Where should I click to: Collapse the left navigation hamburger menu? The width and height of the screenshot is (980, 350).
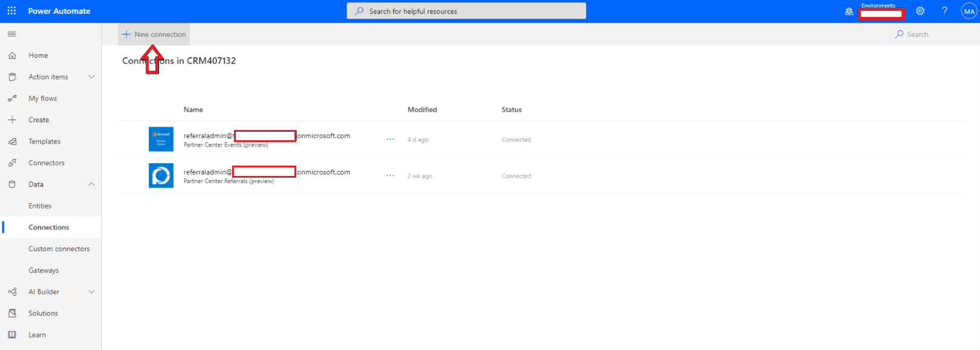coord(12,34)
